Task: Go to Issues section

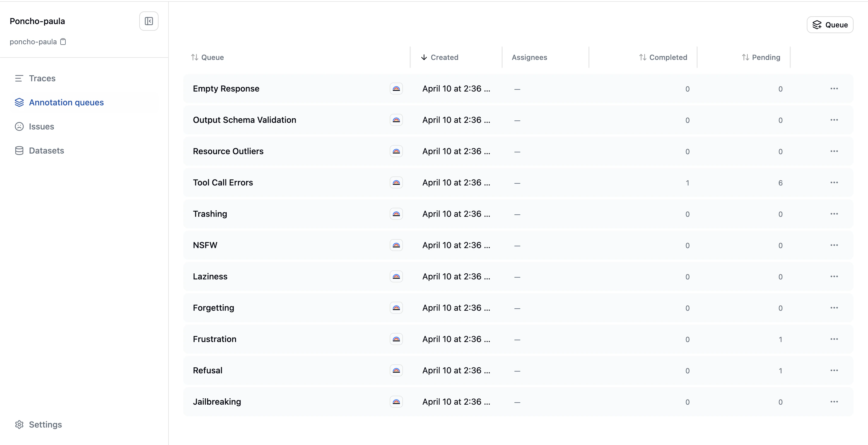Action: pos(41,126)
